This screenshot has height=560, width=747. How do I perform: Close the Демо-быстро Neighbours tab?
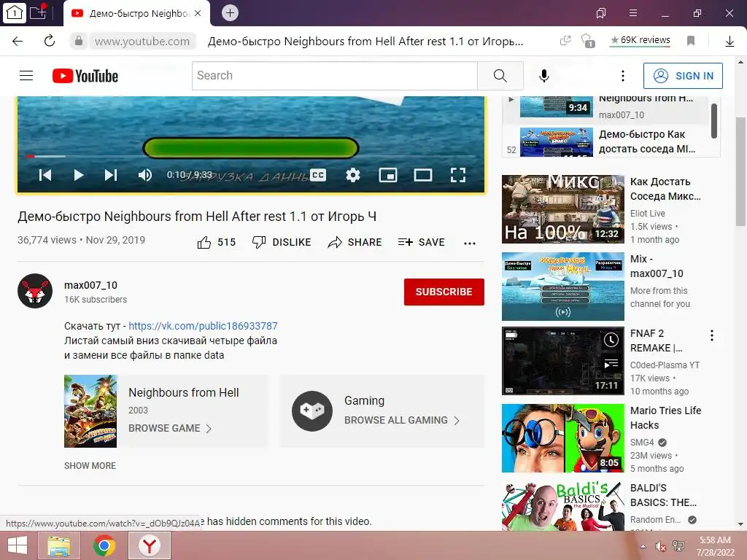tap(198, 13)
